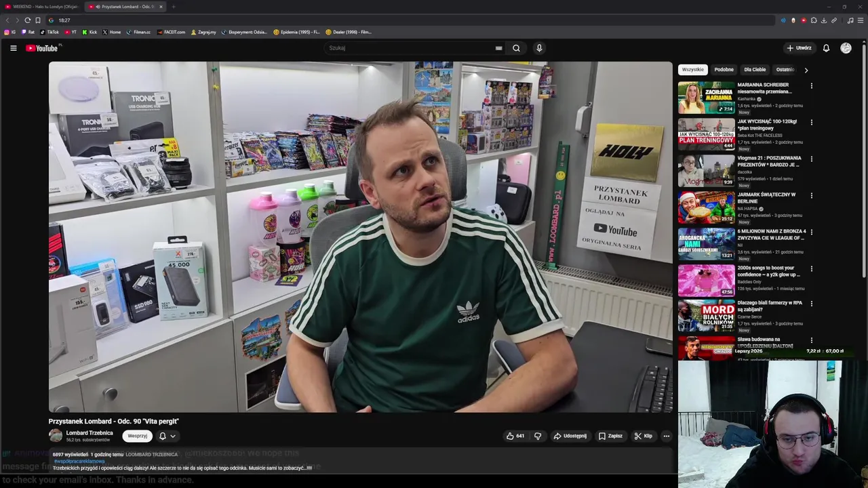This screenshot has height=488, width=868.
Task: Open the Dealer (1996) bookmark
Action: 349,32
